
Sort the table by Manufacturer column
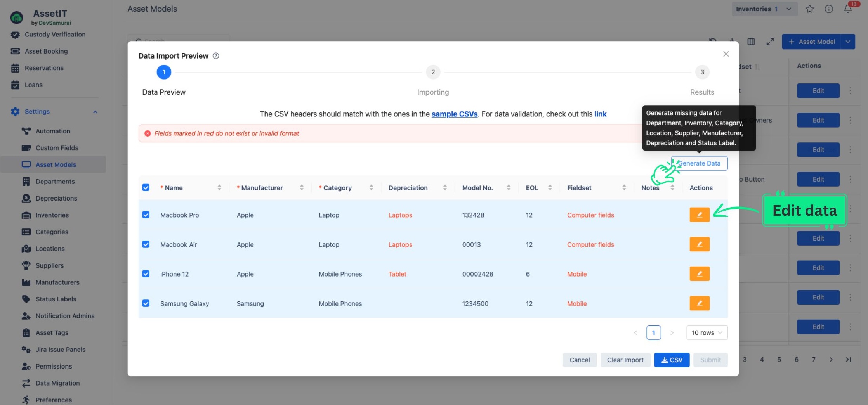(301, 188)
